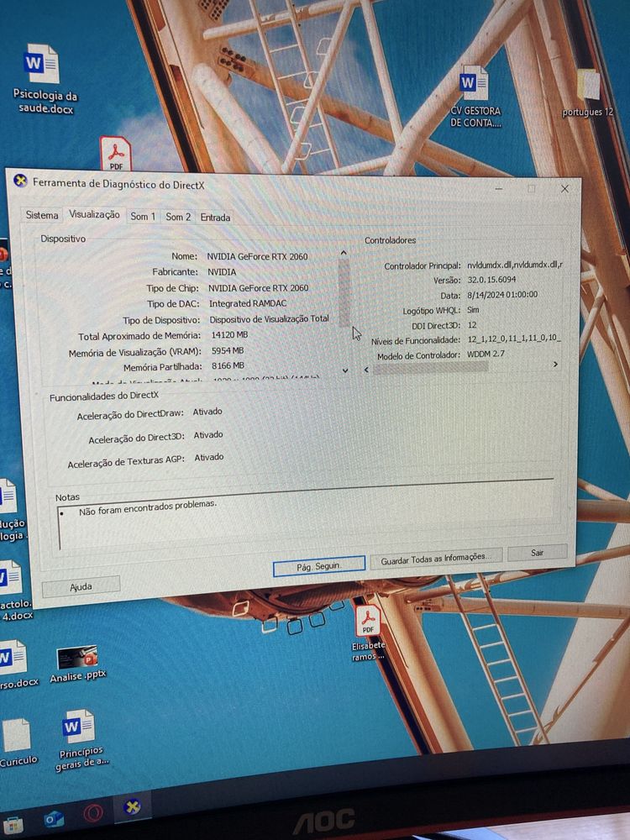The height and width of the screenshot is (840, 630).
Task: Close the DirectX diagnostic window
Action: point(564,188)
